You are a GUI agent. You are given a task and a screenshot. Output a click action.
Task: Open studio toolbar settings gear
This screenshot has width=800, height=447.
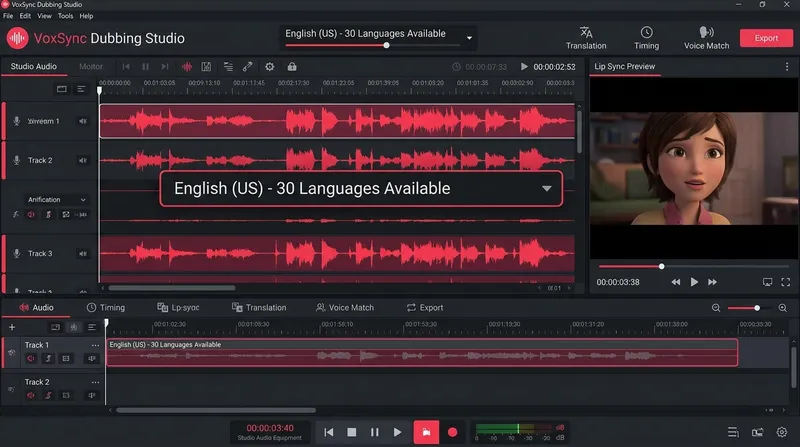(x=269, y=66)
